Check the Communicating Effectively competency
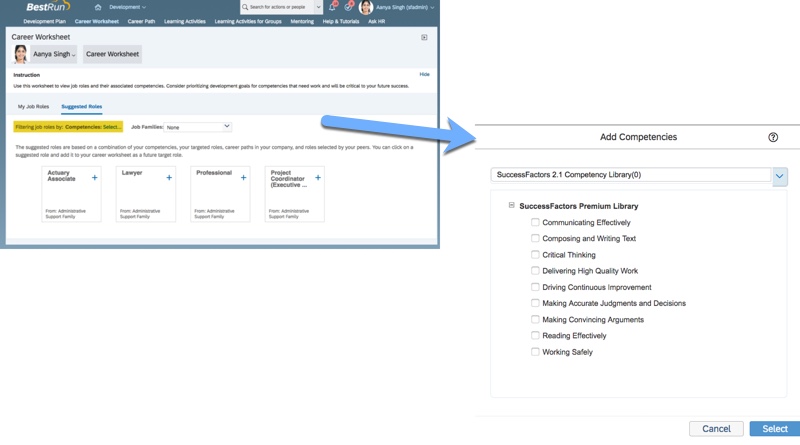This screenshot has width=800, height=445. (x=536, y=223)
